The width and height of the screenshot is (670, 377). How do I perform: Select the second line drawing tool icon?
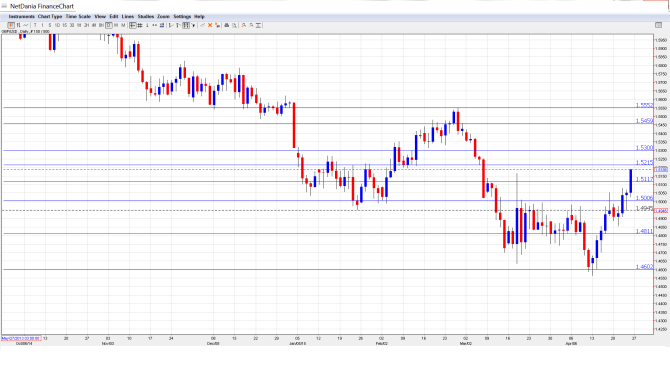(178, 26)
